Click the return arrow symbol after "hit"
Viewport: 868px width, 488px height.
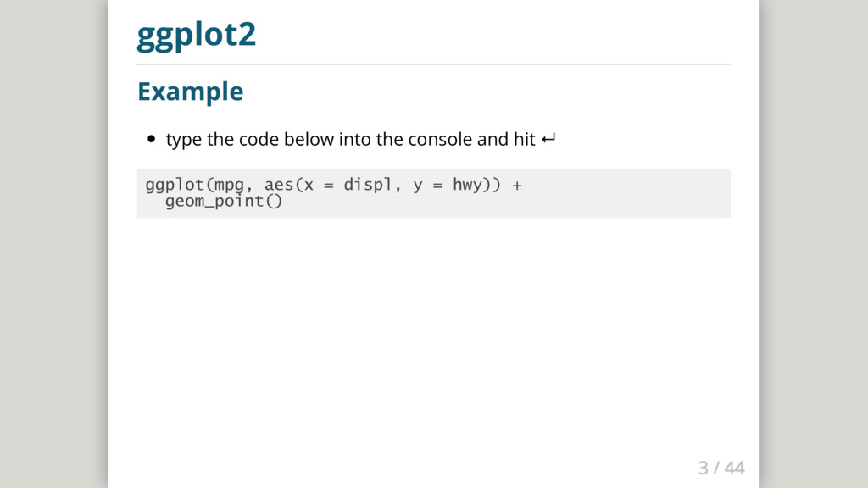(548, 139)
